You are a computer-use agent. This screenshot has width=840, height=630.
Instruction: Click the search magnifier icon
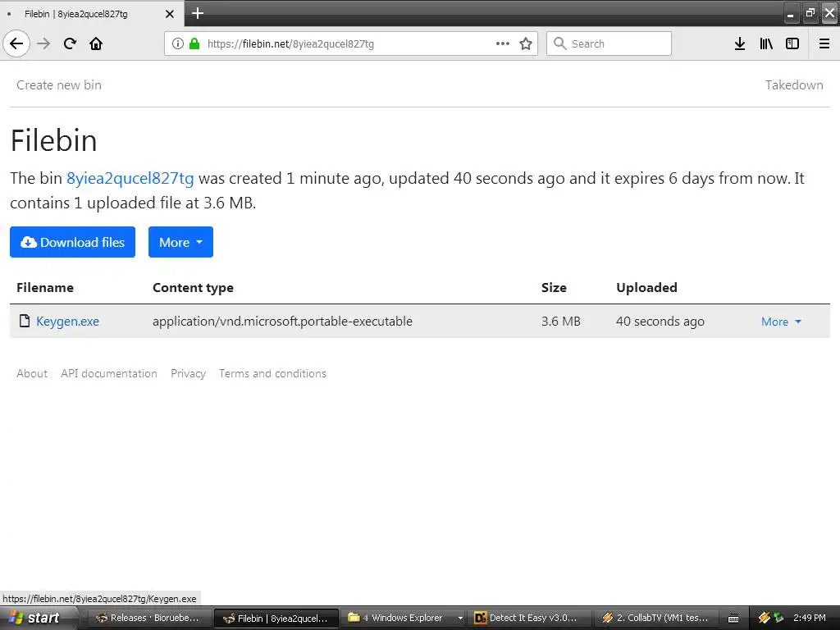pyautogui.click(x=559, y=43)
